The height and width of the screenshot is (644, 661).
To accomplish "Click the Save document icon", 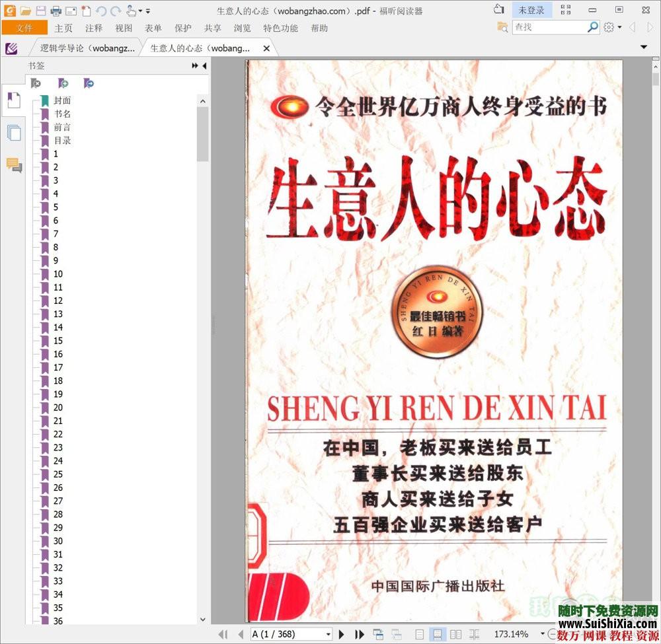I will pyautogui.click(x=41, y=10).
